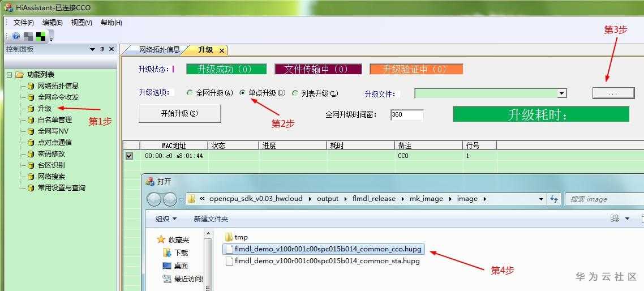Click the ... browse file button

click(613, 93)
